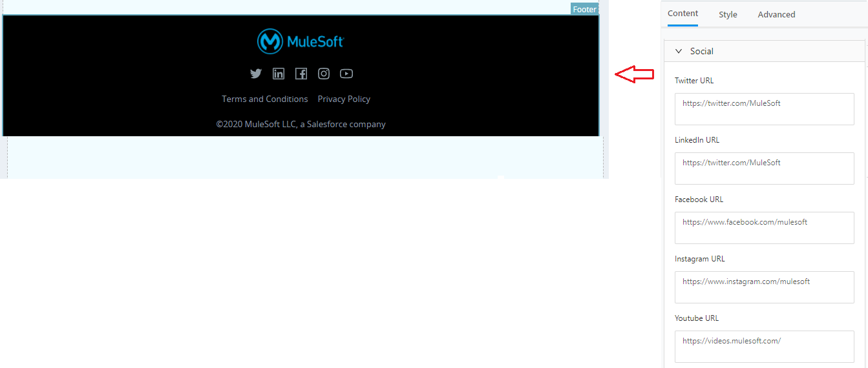This screenshot has width=868, height=368.
Task: Select the Footer label tag
Action: coord(584,9)
